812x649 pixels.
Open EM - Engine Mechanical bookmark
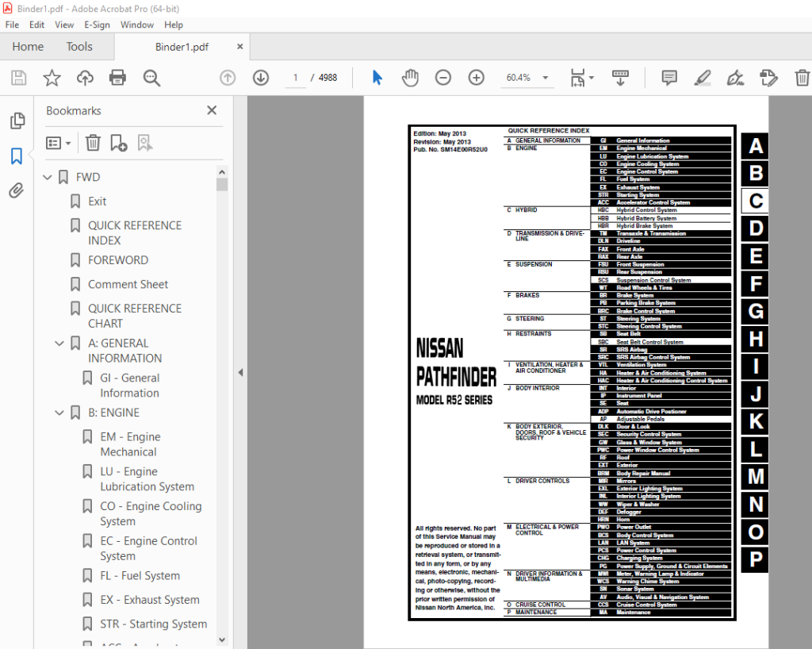131,444
